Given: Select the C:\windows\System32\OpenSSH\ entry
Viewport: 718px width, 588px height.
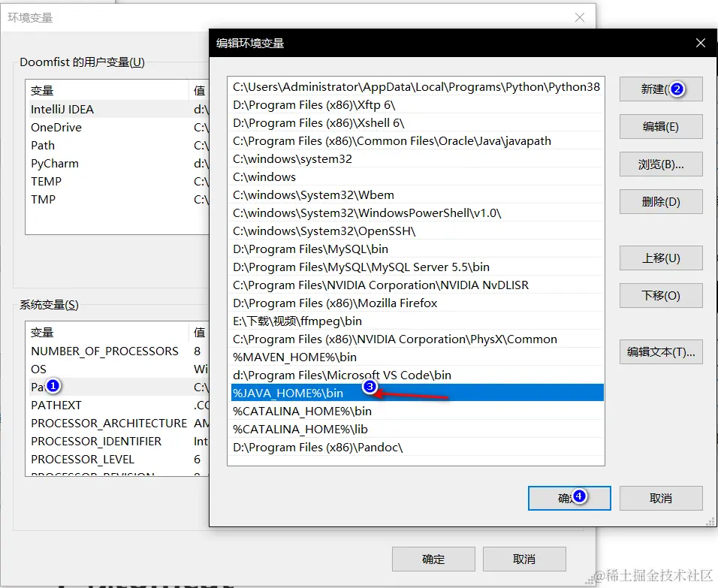Looking at the screenshot, I should tap(416, 231).
